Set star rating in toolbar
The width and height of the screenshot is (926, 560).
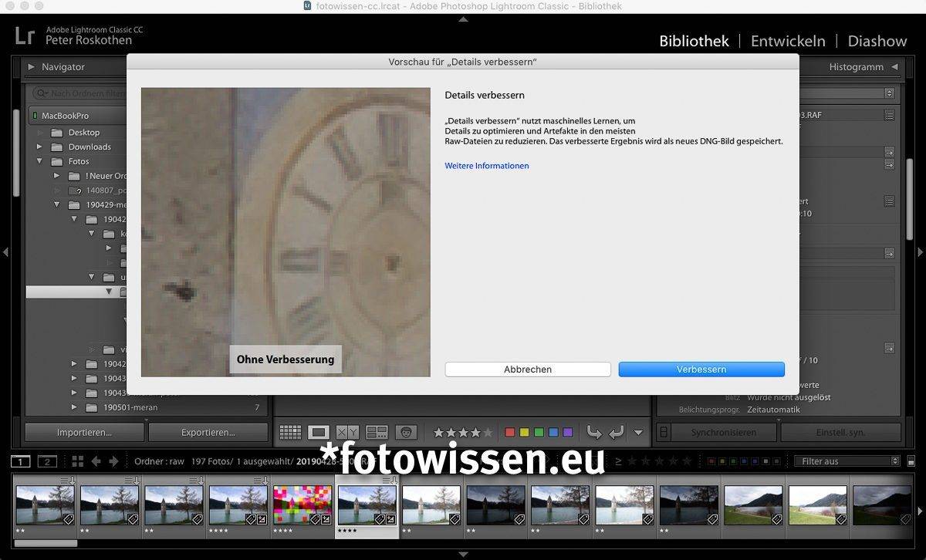click(x=463, y=433)
